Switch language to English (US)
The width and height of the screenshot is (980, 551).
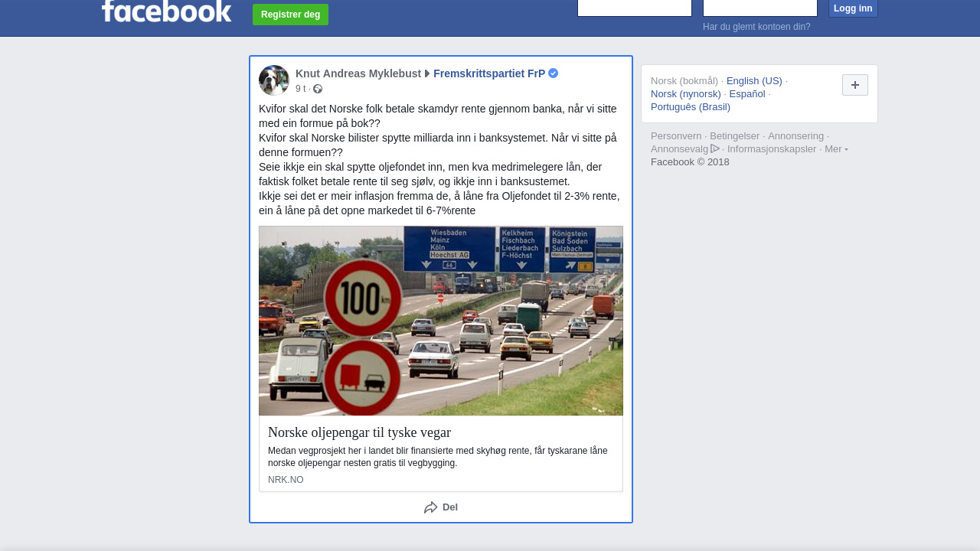[754, 80]
